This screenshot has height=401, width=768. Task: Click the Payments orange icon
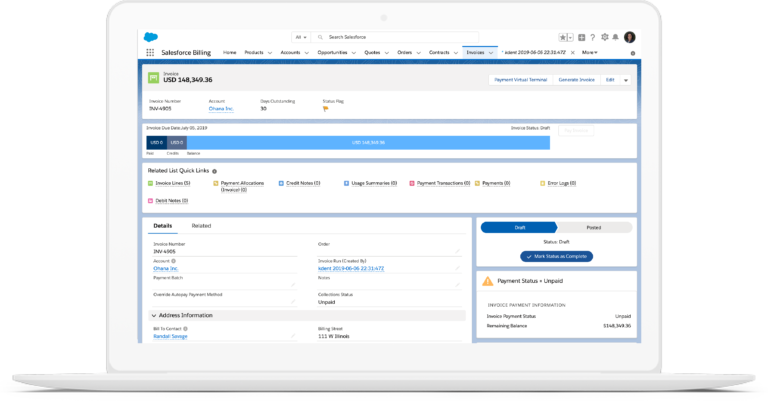(478, 183)
